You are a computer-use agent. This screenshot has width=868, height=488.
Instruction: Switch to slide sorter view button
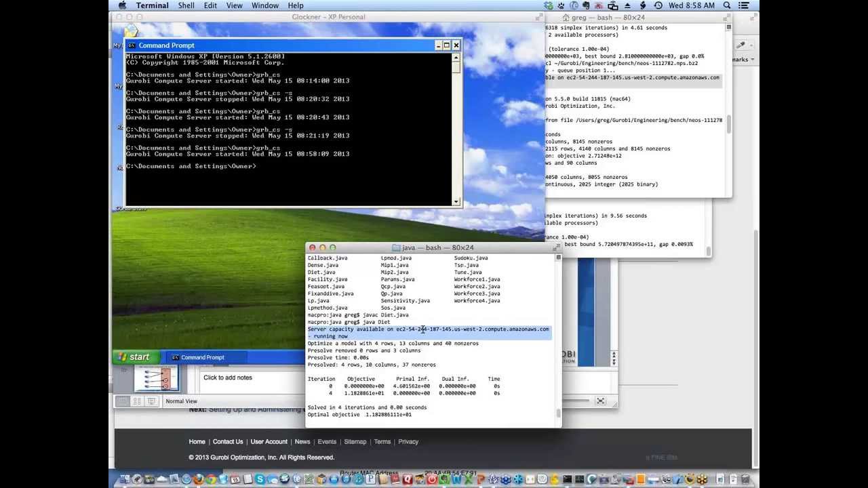tap(136, 401)
